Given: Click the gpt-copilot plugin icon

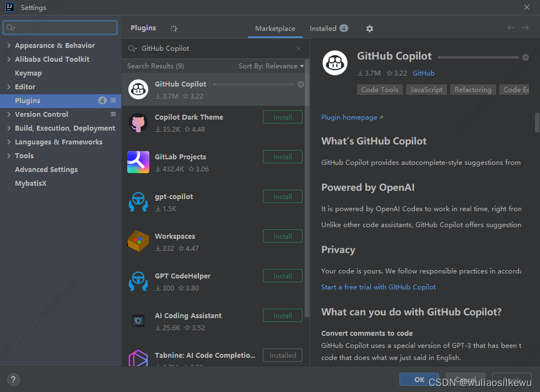Looking at the screenshot, I should tap(138, 202).
